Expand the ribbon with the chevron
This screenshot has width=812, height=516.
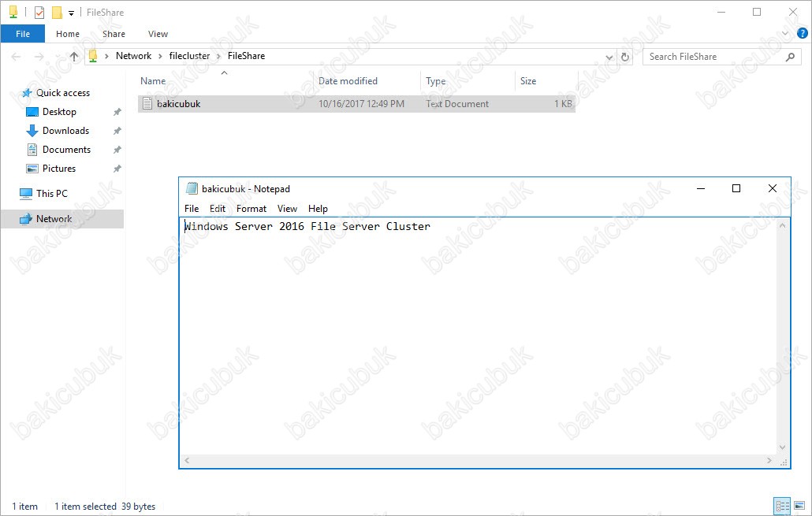[785, 34]
